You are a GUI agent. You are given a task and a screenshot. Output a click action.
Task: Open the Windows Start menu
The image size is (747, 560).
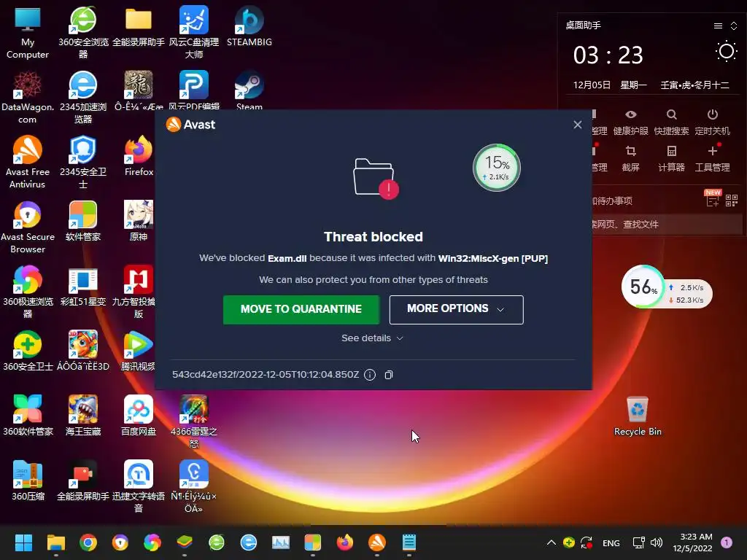23,542
